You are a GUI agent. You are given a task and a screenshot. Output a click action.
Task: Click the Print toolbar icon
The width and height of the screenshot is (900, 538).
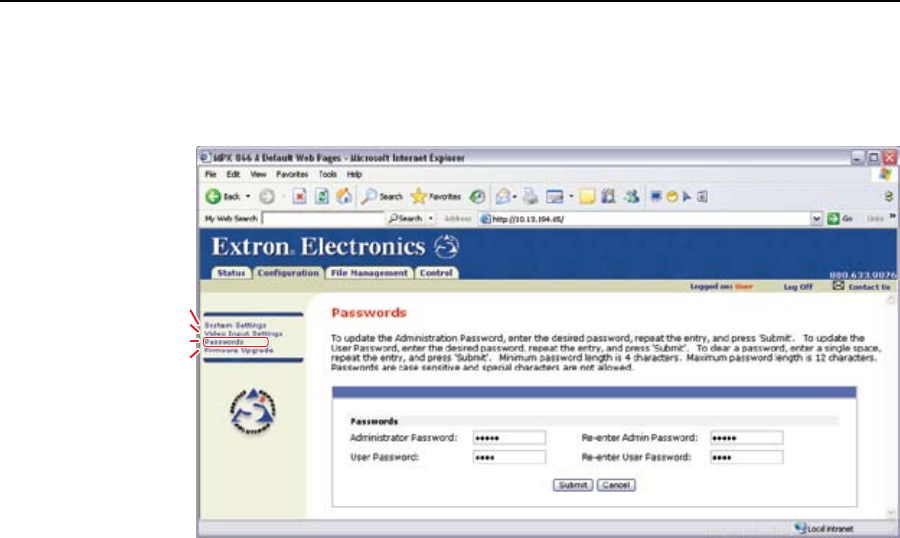tap(530, 196)
